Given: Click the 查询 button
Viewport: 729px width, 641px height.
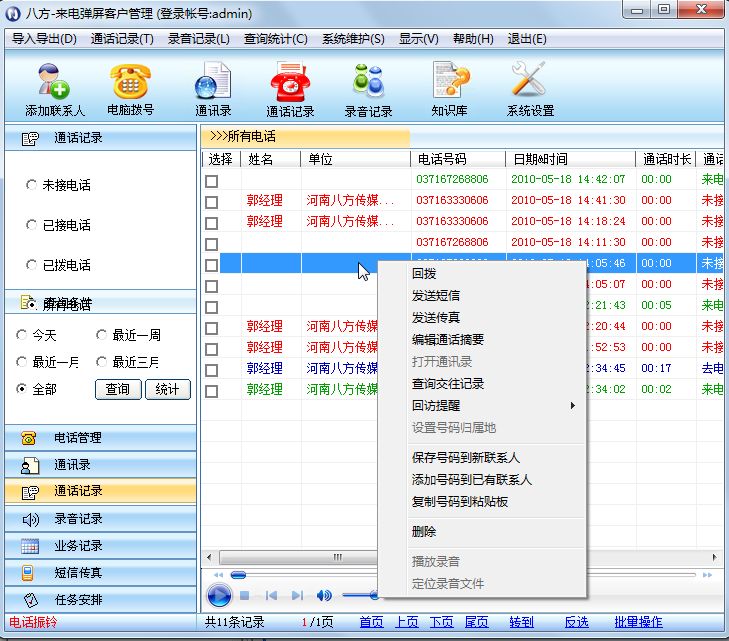Looking at the screenshot, I should (118, 389).
